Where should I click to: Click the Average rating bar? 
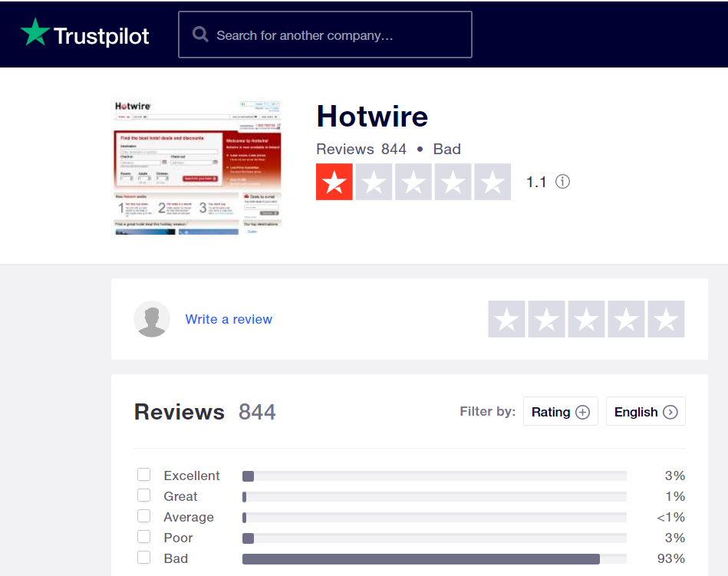point(434,518)
